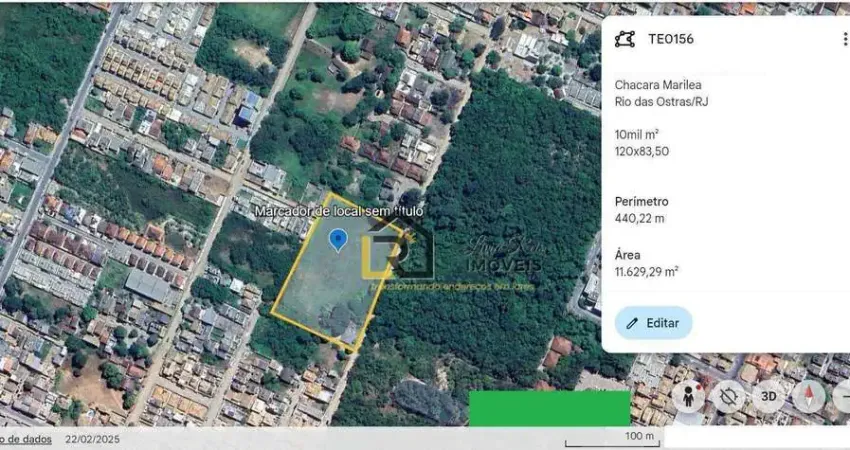The height and width of the screenshot is (450, 850).
Task: Click the Perímetro value 440,22 m
Action: 639,219
